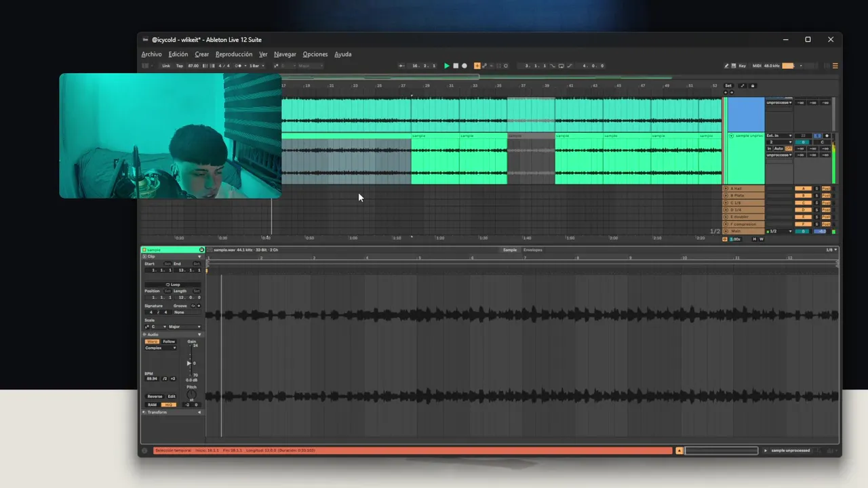Switch to the Envelopes tab in clip view
Image resolution: width=868 pixels, height=488 pixels.
[x=532, y=250]
